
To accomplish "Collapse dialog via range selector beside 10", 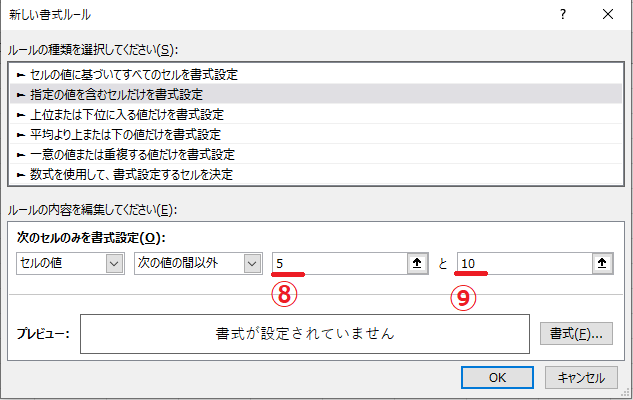I will pos(602,264).
